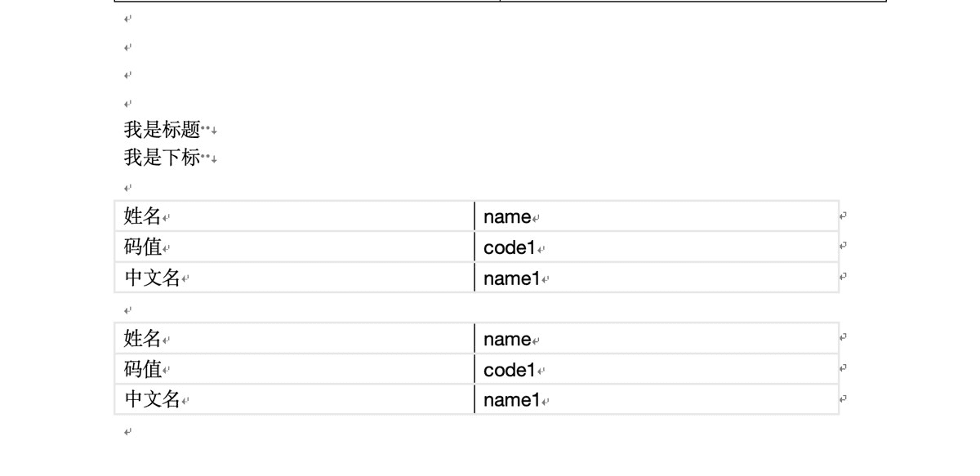Click the "name" cell in the first table
Image resolution: width=980 pixels, height=476 pixels.
tap(507, 217)
